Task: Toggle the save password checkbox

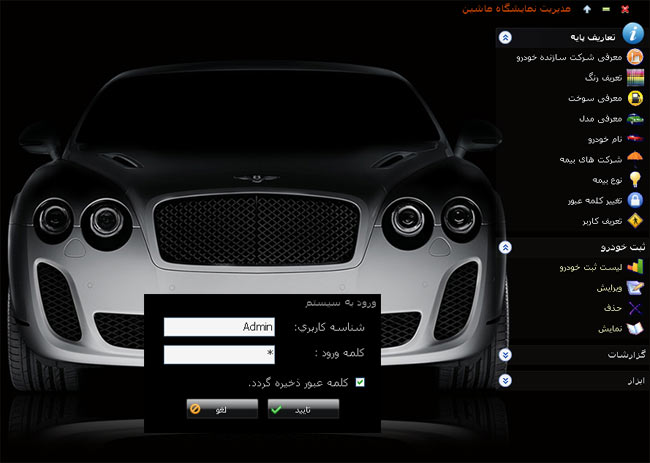Action: [x=360, y=382]
